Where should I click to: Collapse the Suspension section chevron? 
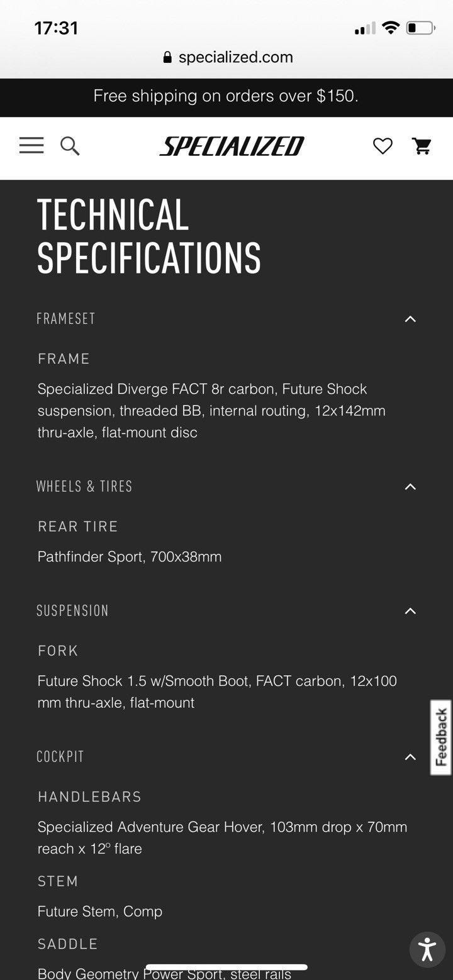coord(410,611)
